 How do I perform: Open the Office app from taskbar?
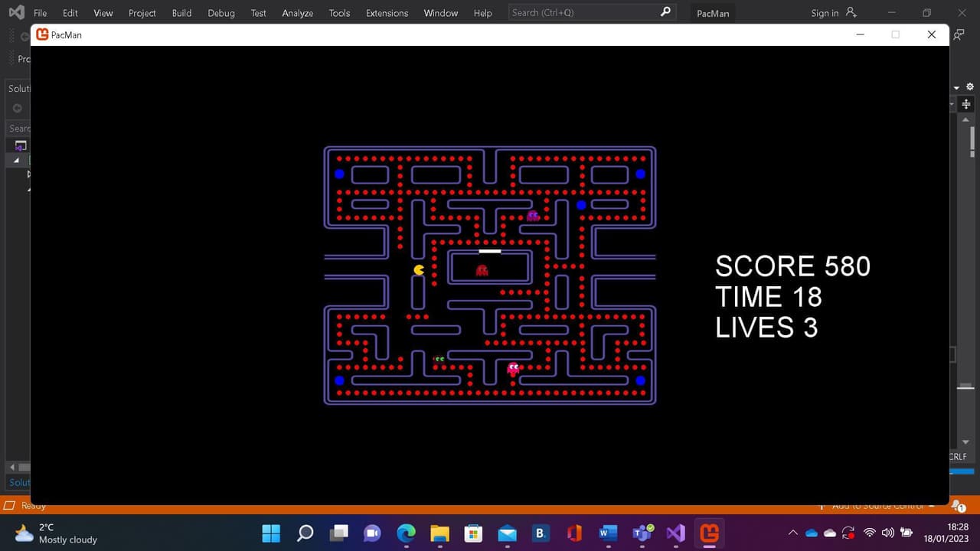574,533
